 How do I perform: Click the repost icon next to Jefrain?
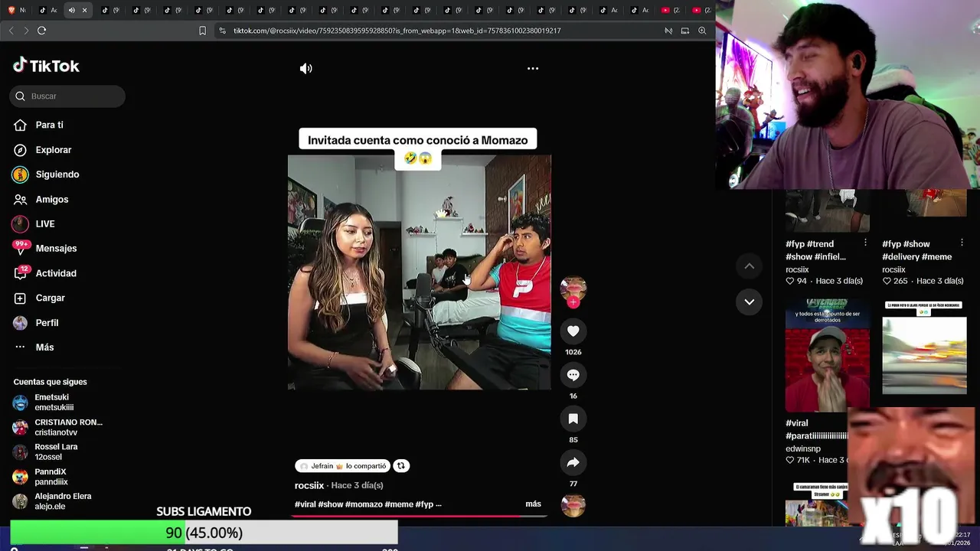[x=401, y=465]
